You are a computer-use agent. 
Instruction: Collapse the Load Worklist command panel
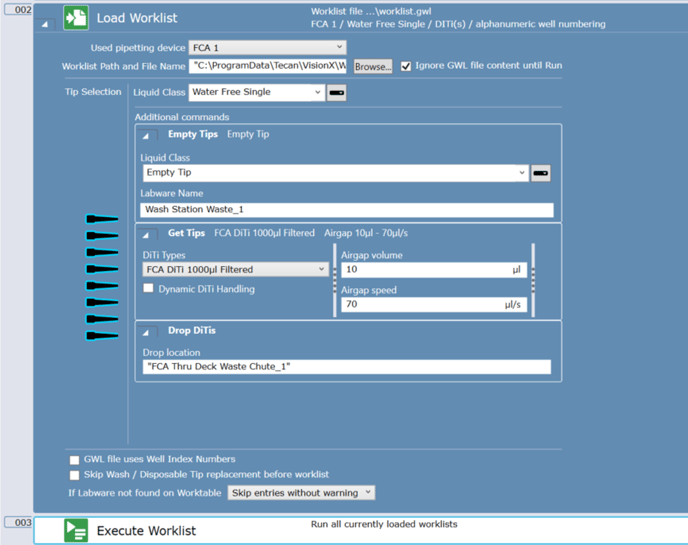[45, 25]
